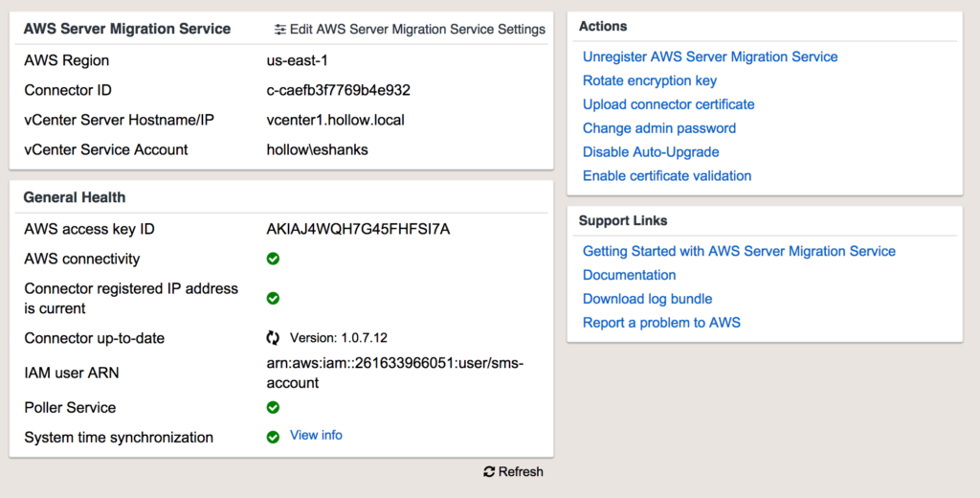Download log bundle

[647, 299]
